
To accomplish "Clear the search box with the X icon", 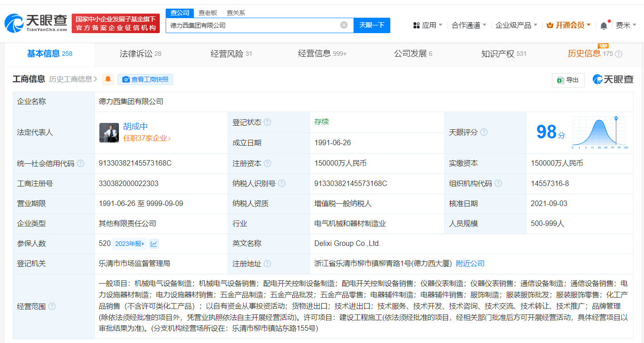I will [x=344, y=25].
